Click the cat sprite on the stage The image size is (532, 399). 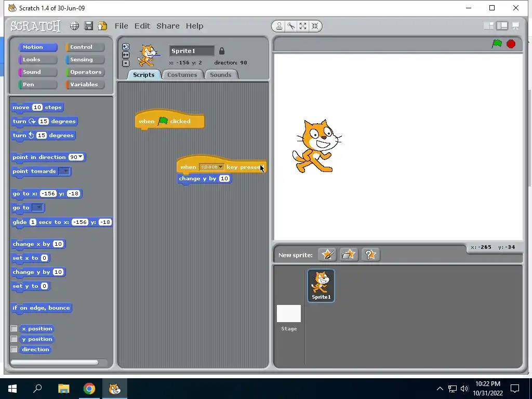coord(316,146)
